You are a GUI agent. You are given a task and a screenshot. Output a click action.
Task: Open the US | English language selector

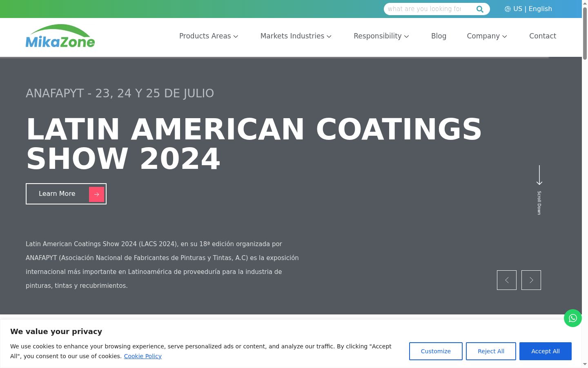528,9
